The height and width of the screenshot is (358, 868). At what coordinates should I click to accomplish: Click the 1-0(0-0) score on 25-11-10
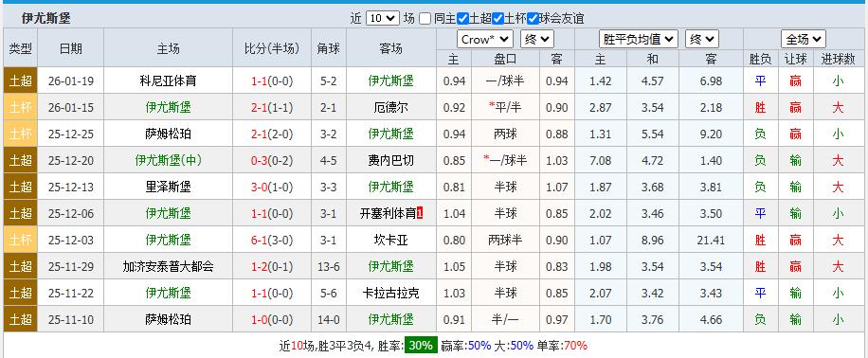[x=272, y=320]
